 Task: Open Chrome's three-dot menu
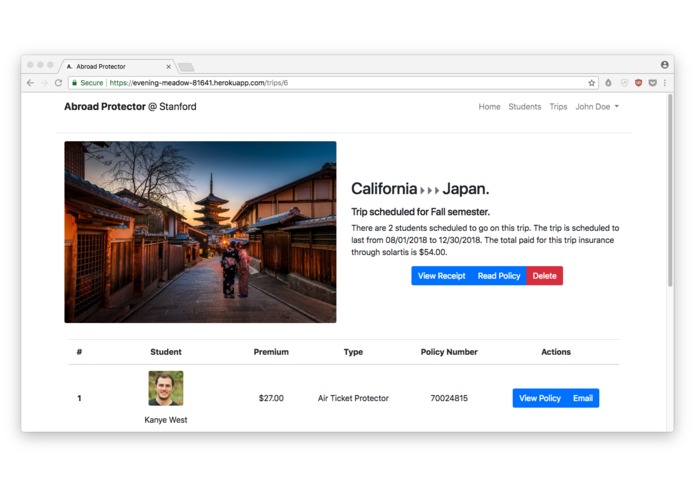tap(664, 83)
